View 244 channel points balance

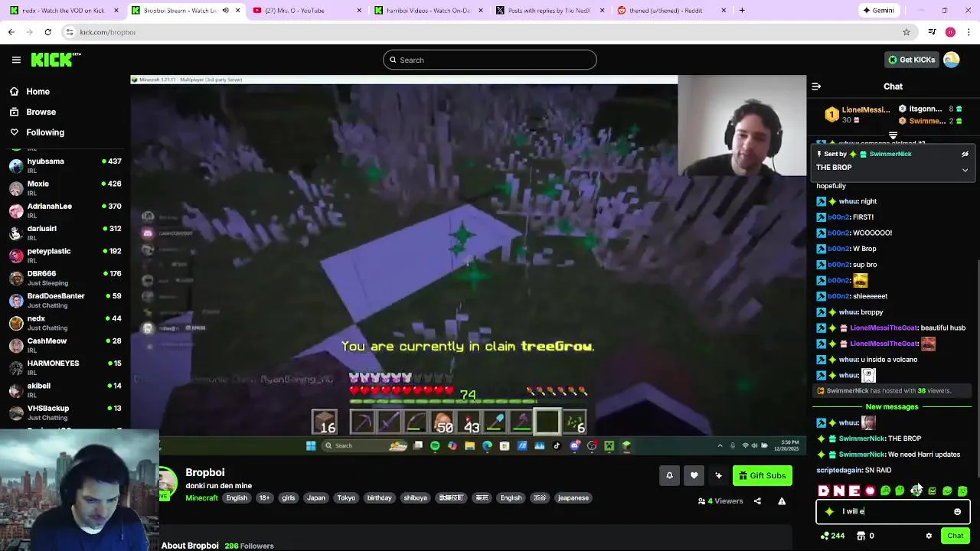click(x=832, y=536)
